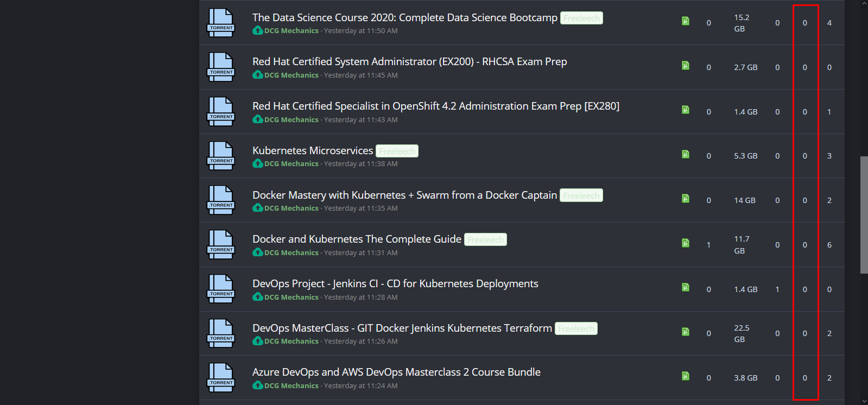Click uploader badge icon under Red Hat EX200 title

point(257,75)
